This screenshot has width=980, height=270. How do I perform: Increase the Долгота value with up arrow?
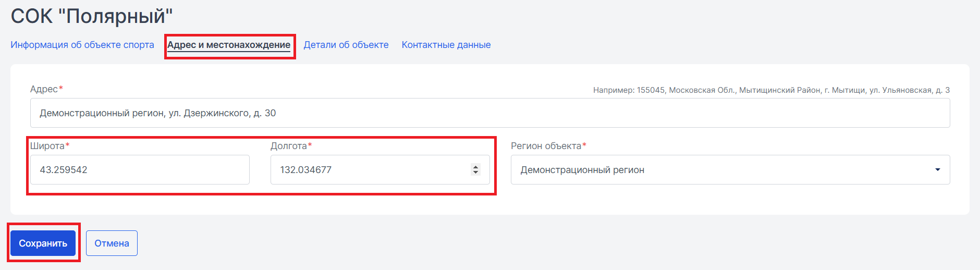(475, 167)
